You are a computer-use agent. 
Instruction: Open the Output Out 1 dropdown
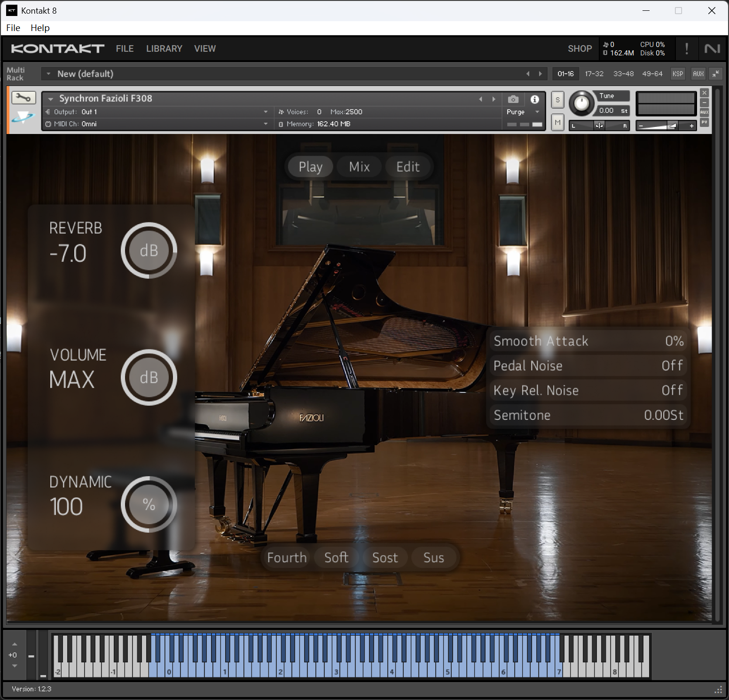click(157, 112)
